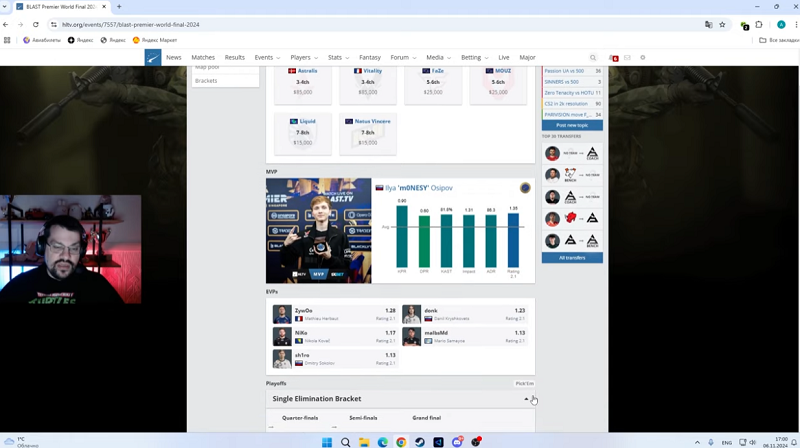Viewport: 800px width, 448px height.
Task: Open the Live page
Action: point(504,58)
